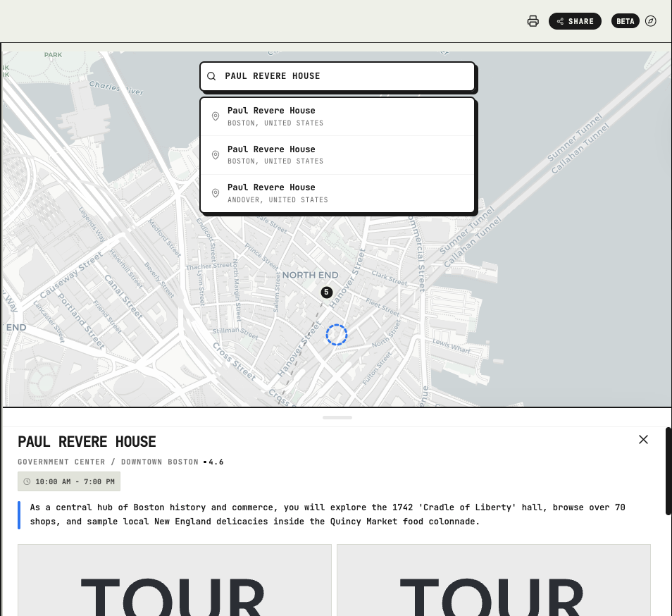Click the clock icon in hours chip
Image resolution: width=672 pixels, height=616 pixels.
pos(27,481)
